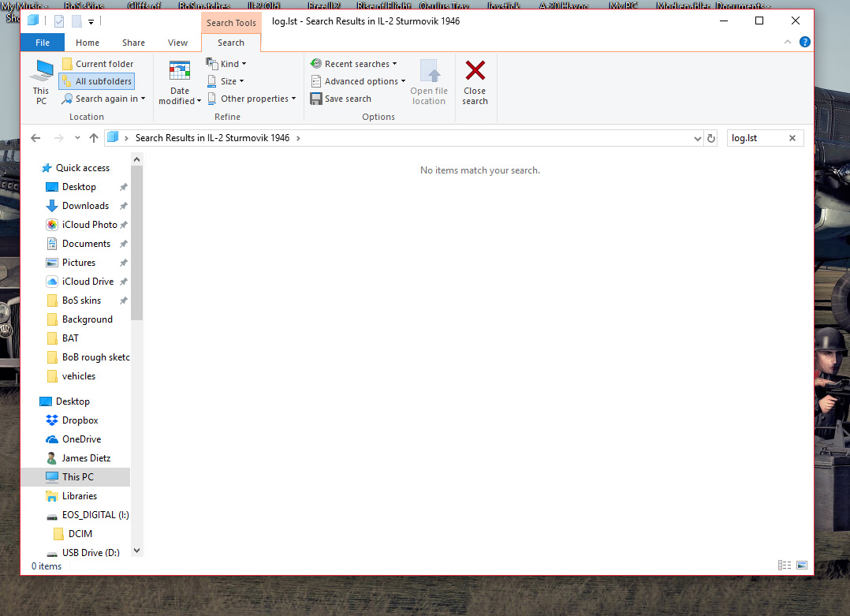Image resolution: width=850 pixels, height=616 pixels.
Task: Open Dropbox in navigation pane
Action: pyautogui.click(x=80, y=421)
